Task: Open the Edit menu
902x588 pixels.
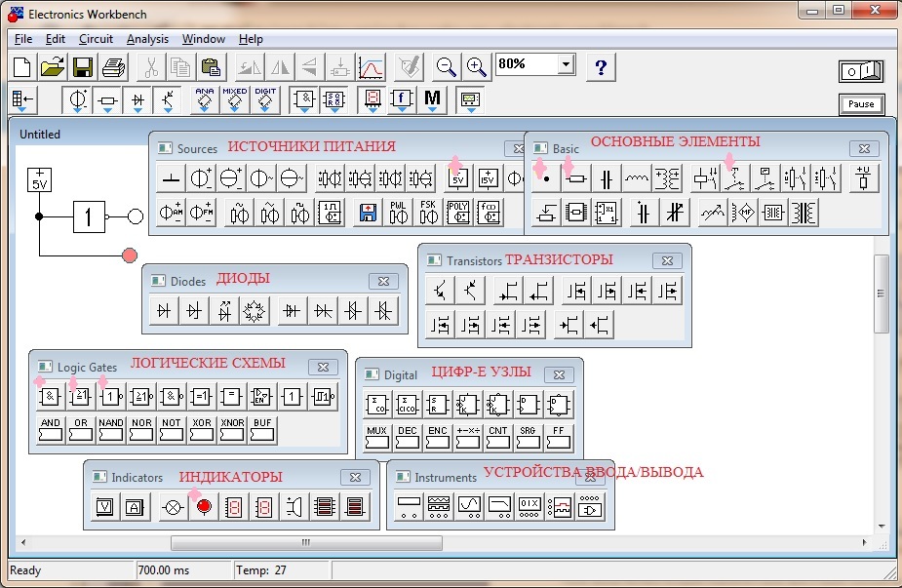Action: [56, 39]
